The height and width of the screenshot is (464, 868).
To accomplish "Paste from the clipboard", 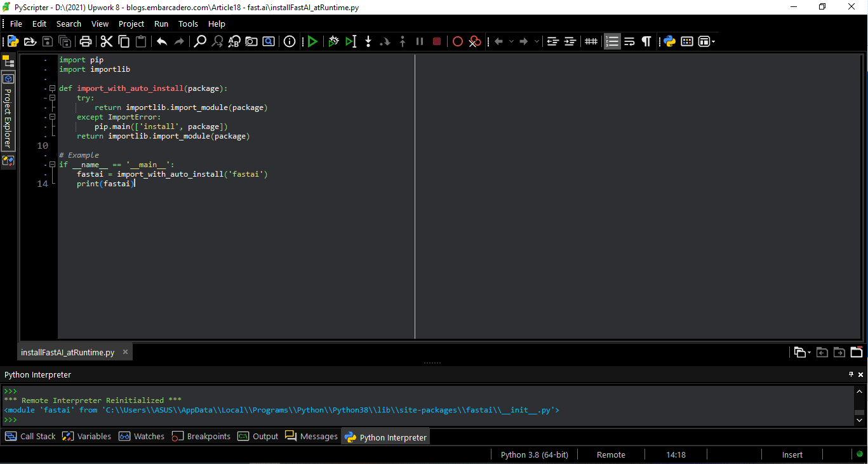I will tap(141, 41).
